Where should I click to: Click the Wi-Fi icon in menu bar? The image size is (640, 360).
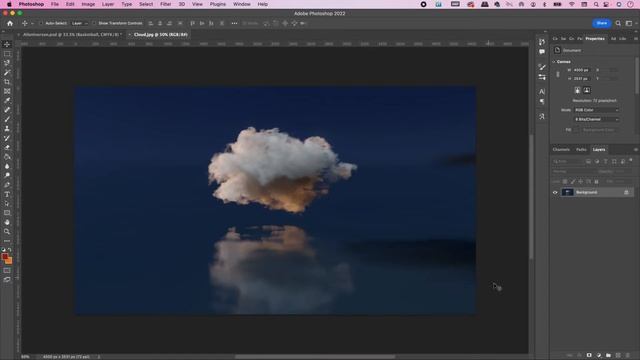tap(571, 4)
